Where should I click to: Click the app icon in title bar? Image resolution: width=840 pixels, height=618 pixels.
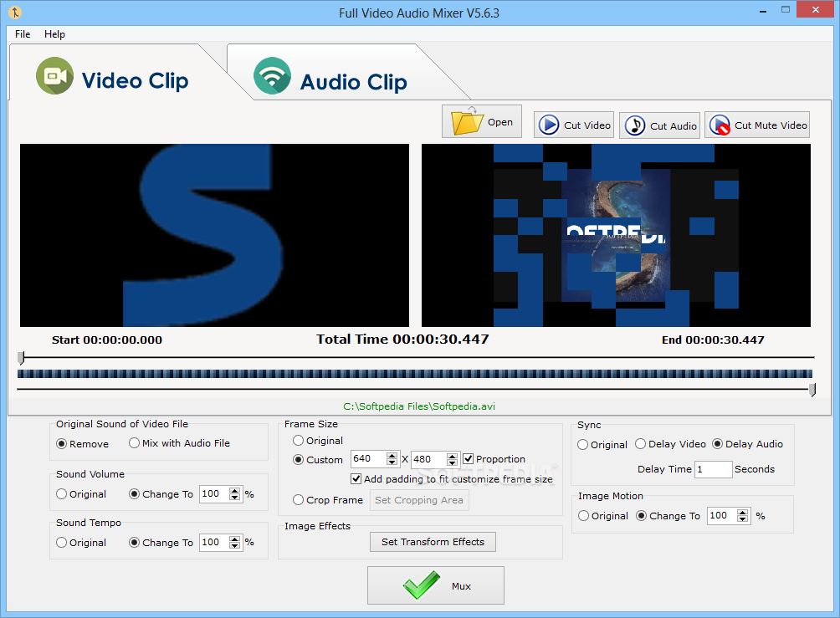pos(15,12)
